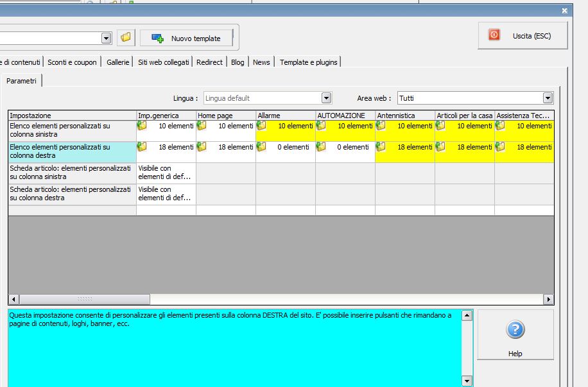Click the Assistenza Tec... column header
The height and width of the screenshot is (387, 588).
tap(524, 116)
